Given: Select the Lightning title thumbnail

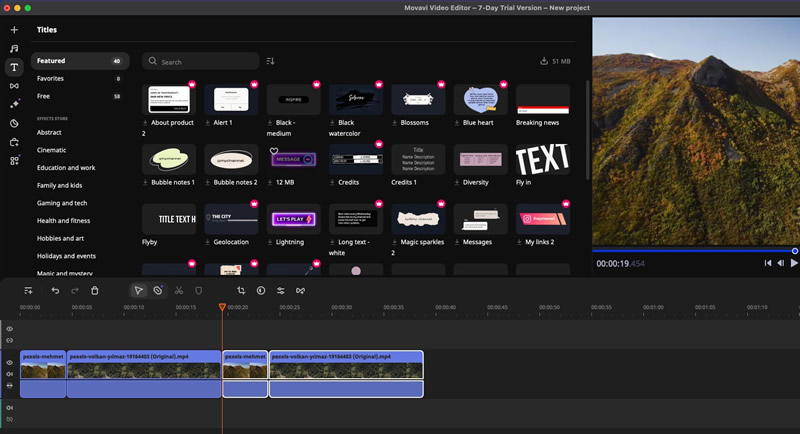Looking at the screenshot, I should pyautogui.click(x=293, y=219).
